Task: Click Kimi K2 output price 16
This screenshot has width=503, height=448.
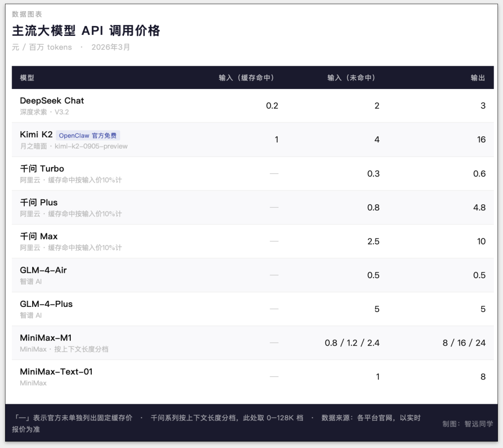Action: (481, 140)
